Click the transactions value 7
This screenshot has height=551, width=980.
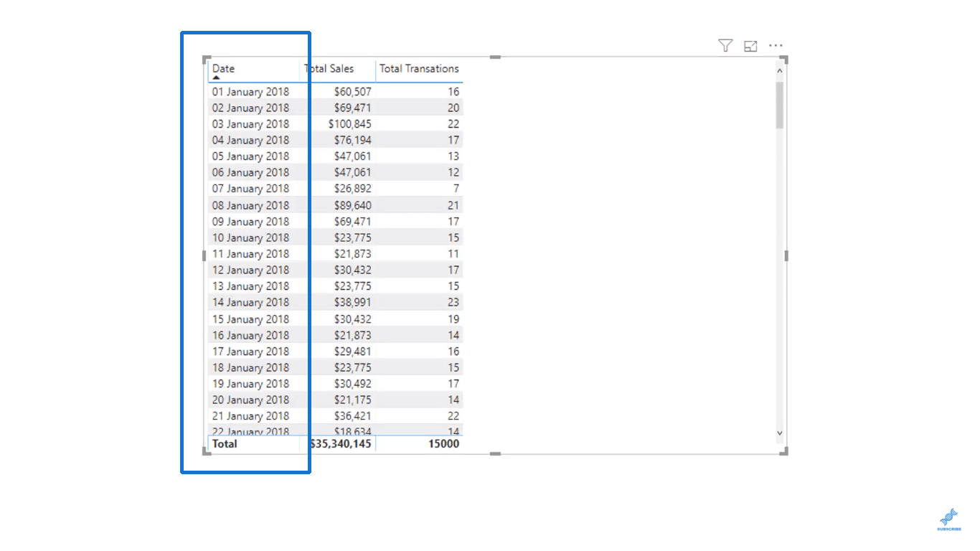(456, 189)
